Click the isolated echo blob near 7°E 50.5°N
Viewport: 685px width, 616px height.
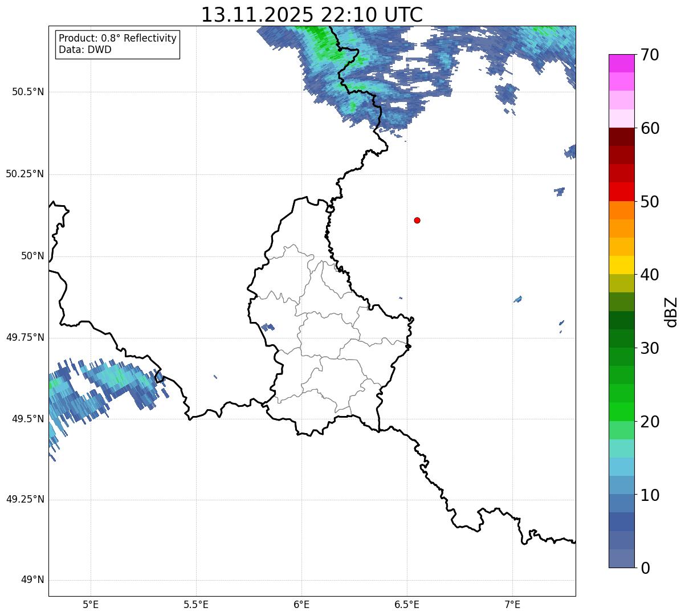(506, 95)
